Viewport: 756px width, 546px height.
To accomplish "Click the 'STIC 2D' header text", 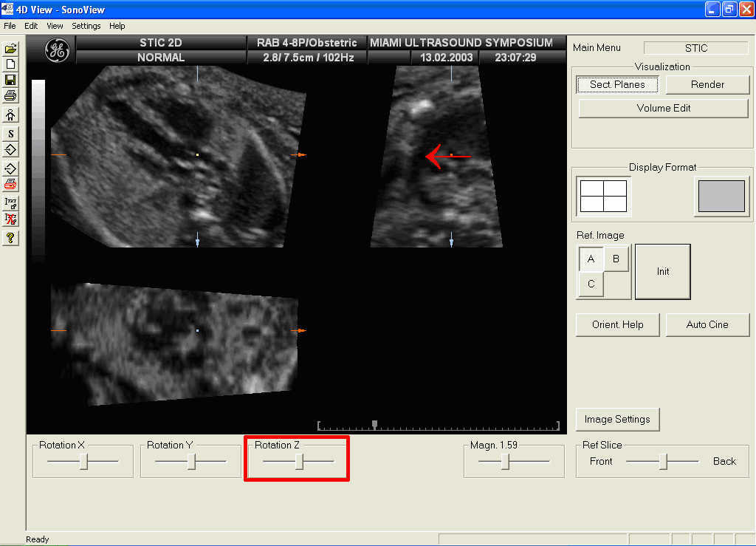I will point(160,42).
